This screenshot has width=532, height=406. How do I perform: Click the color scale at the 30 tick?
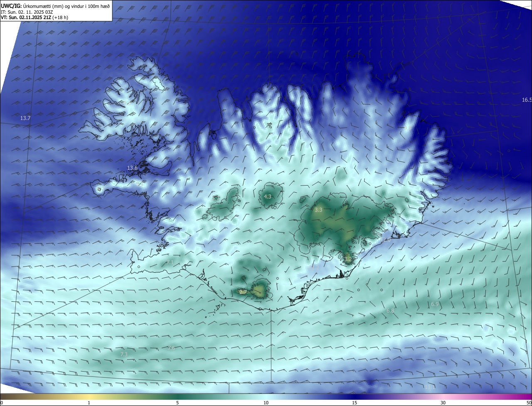click(443, 403)
